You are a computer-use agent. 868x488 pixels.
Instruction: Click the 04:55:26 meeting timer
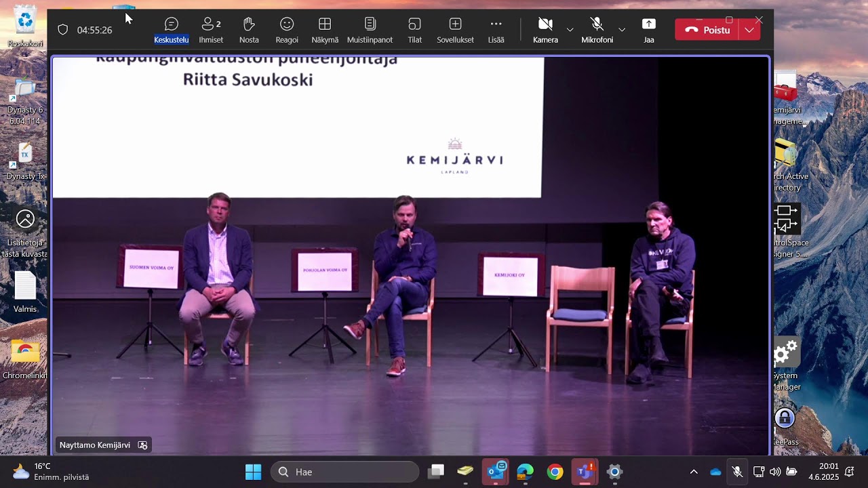[94, 30]
